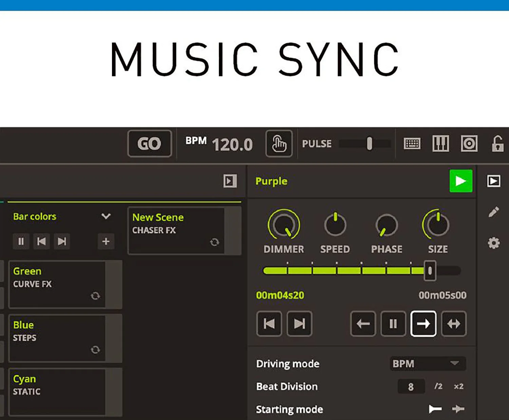Image resolution: width=509 pixels, height=420 pixels.
Task: Click the Purple scene title
Action: pyautogui.click(x=271, y=181)
